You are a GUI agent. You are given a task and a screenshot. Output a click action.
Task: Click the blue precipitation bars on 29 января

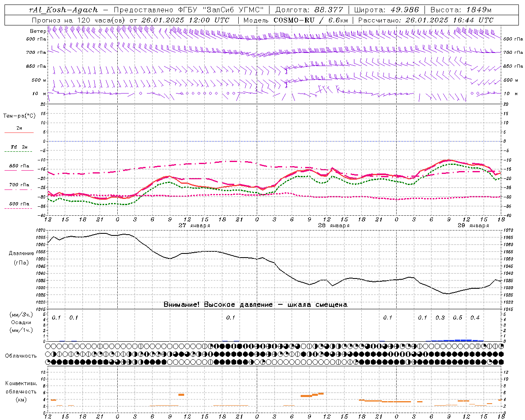point(455,340)
